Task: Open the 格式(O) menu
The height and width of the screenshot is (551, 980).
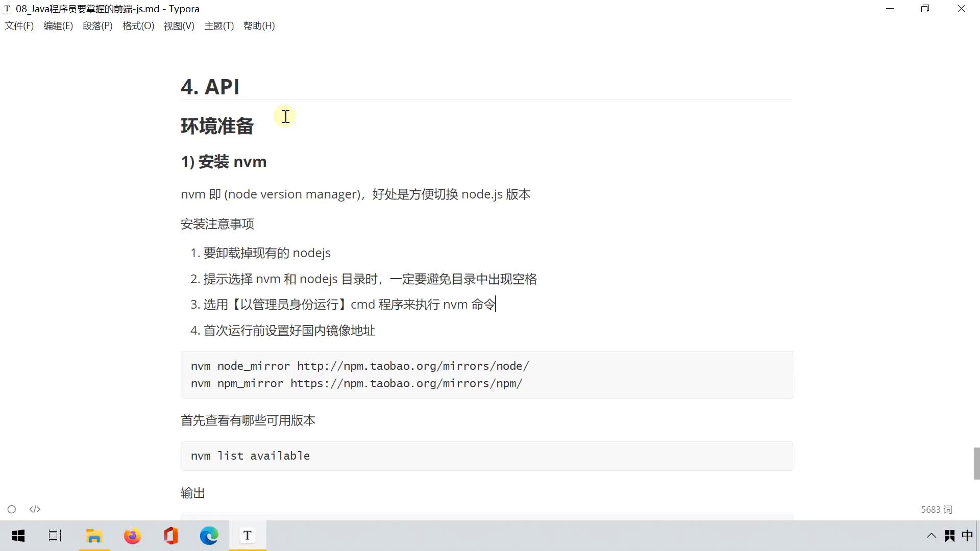Action: 138,26
